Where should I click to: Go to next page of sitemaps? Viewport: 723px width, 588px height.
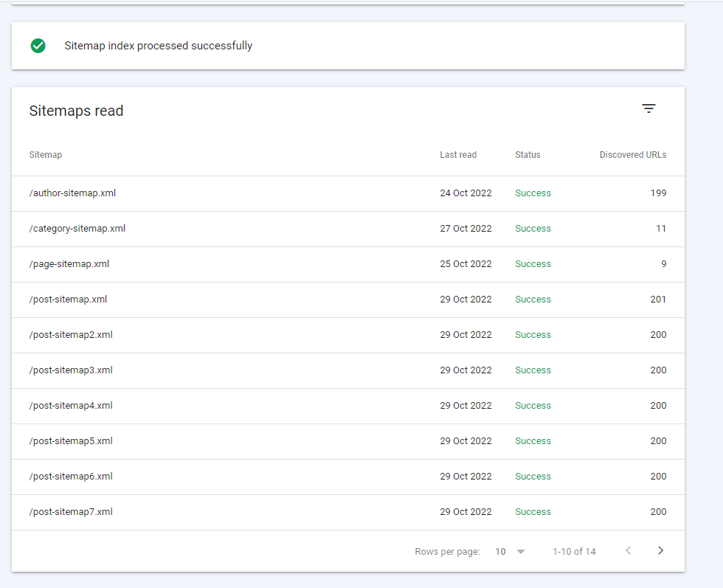point(660,550)
